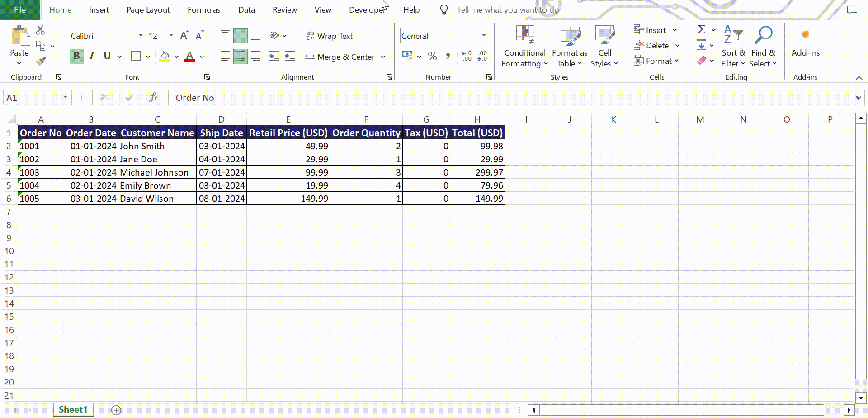
Task: Click the Percent Style icon
Action: pyautogui.click(x=432, y=57)
